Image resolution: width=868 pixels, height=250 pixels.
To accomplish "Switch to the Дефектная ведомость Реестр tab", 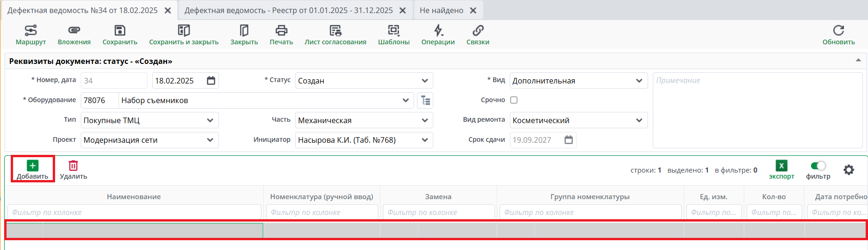I will [289, 10].
